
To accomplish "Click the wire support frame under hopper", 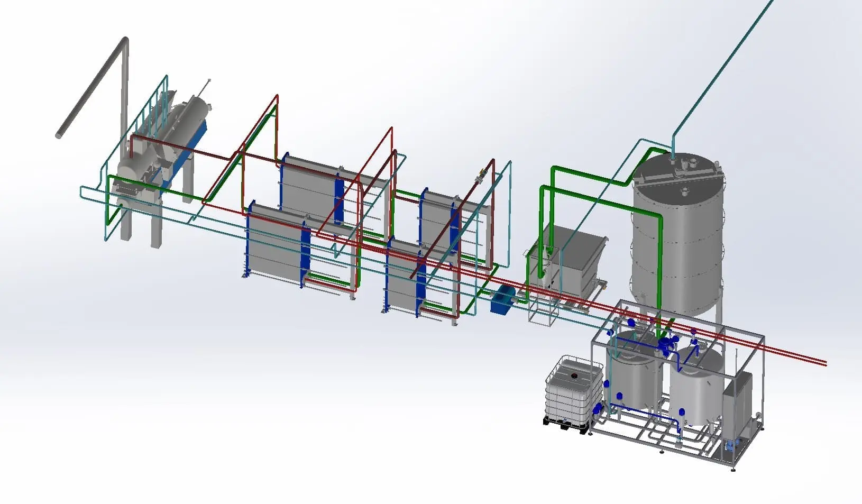I will click(x=543, y=309).
